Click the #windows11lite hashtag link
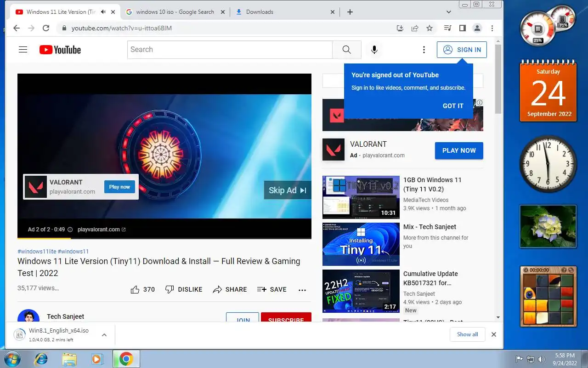The image size is (588, 368). coord(37,251)
